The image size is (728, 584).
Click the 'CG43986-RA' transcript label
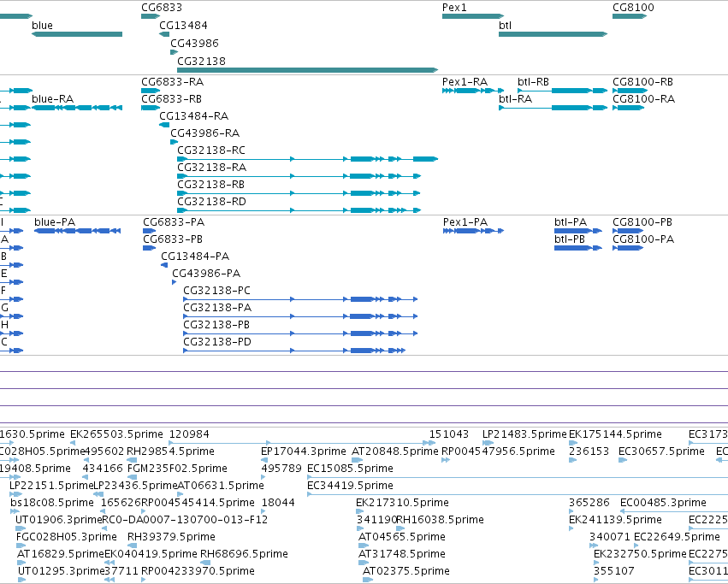[x=205, y=133]
